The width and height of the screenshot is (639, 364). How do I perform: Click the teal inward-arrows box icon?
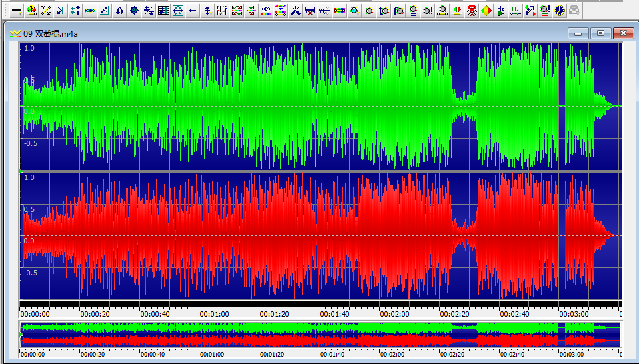[x=178, y=11]
